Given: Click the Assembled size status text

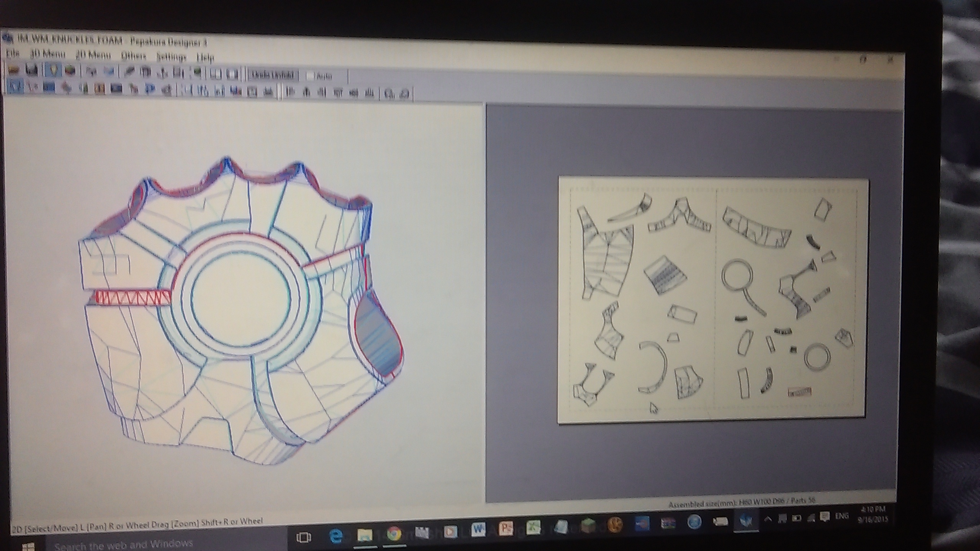Looking at the screenshot, I should click(742, 503).
